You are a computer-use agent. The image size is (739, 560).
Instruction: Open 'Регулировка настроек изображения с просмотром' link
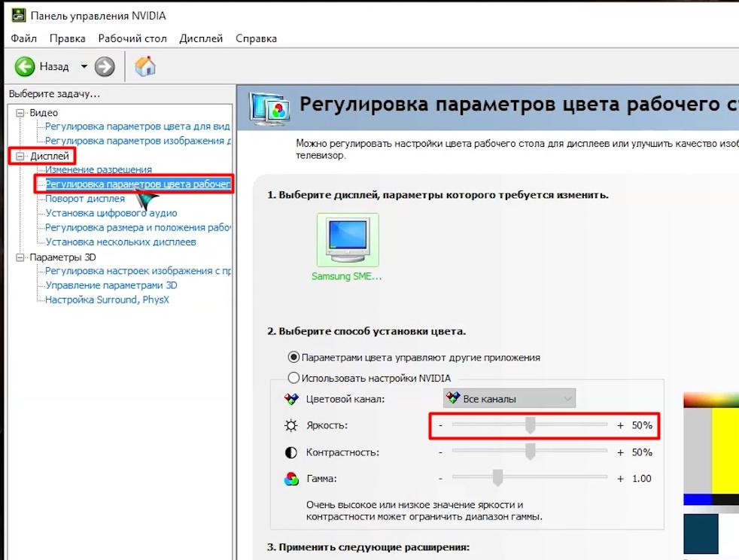click(138, 271)
